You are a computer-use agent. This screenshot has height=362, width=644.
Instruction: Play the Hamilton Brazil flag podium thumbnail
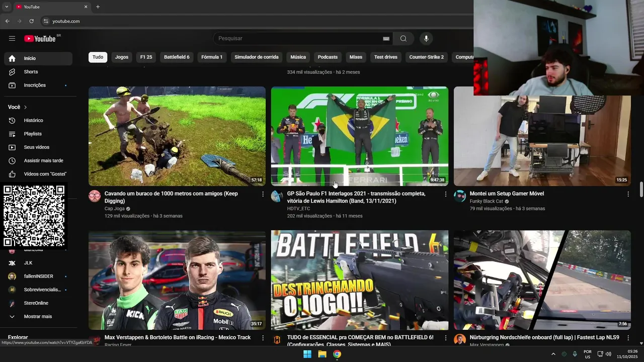360,136
